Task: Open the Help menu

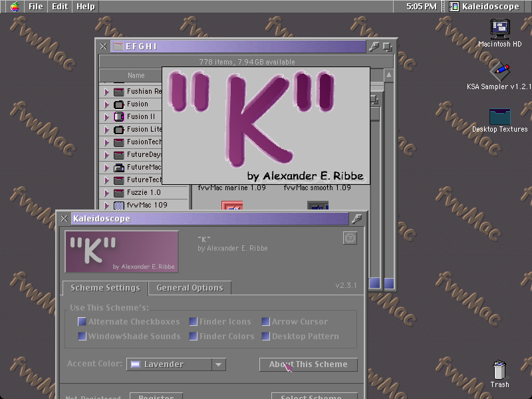Action: pos(86,7)
